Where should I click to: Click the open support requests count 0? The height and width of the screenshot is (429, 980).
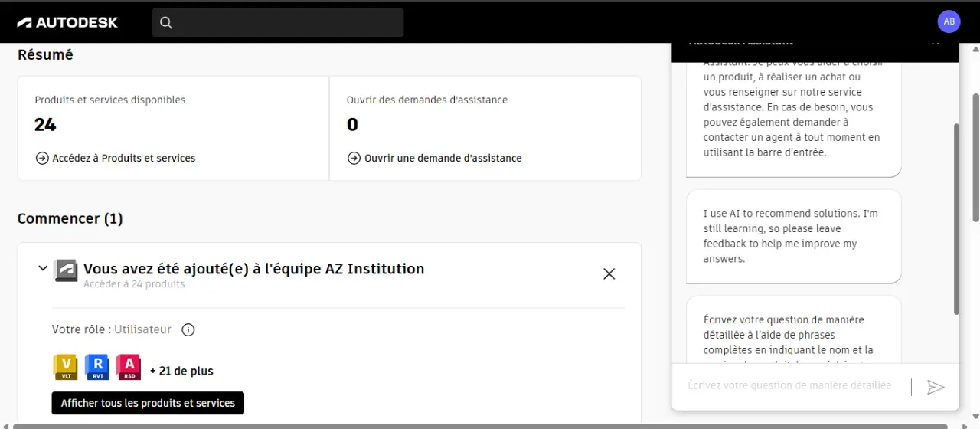(x=352, y=125)
